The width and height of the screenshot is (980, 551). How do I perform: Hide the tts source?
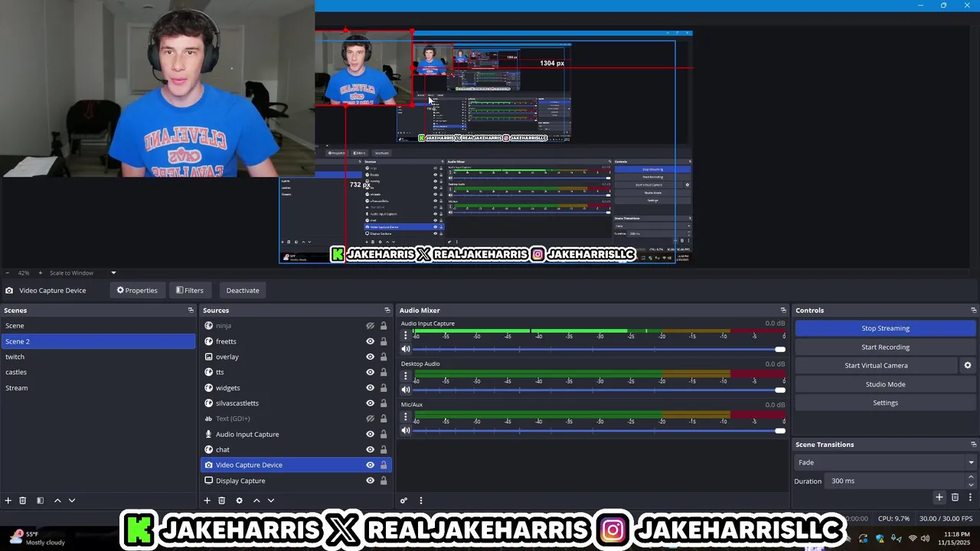(x=370, y=372)
